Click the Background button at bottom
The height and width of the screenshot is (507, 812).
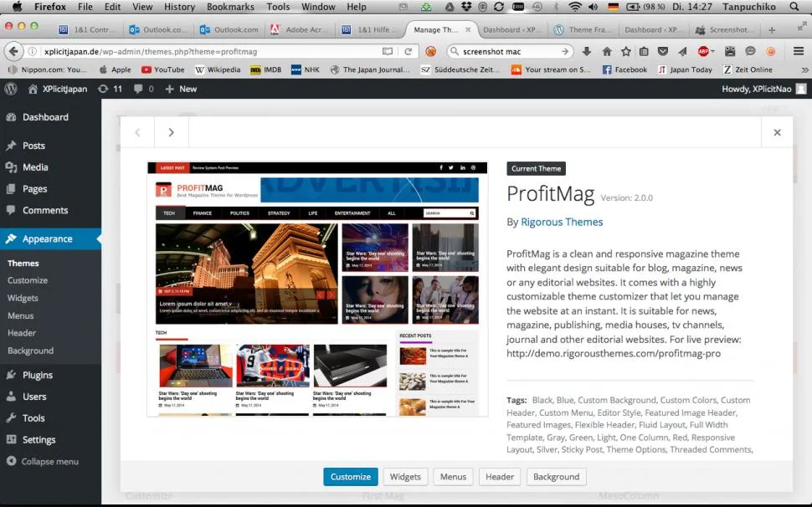pos(556,477)
